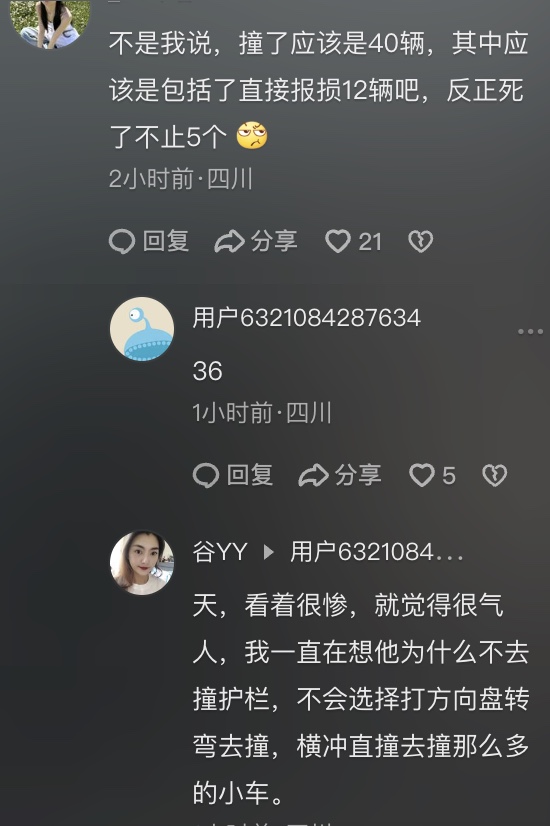
Task: Open blue alien avatar of 用户6321084287634
Action: pyautogui.click(x=142, y=329)
